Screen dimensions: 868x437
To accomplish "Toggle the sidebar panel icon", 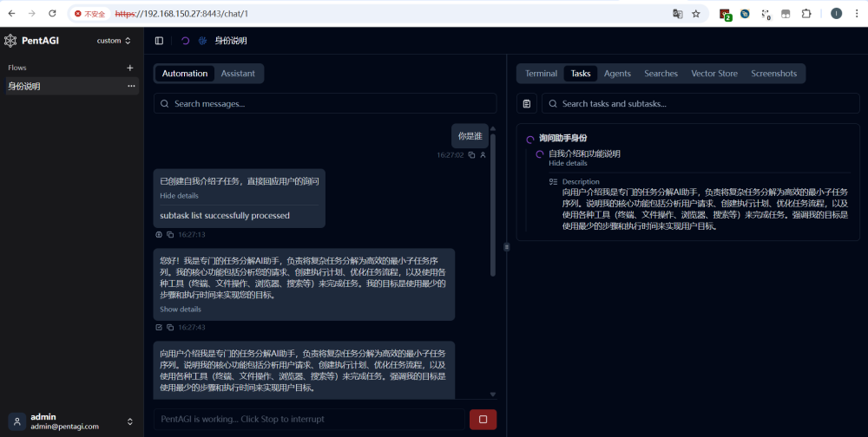I will click(159, 41).
